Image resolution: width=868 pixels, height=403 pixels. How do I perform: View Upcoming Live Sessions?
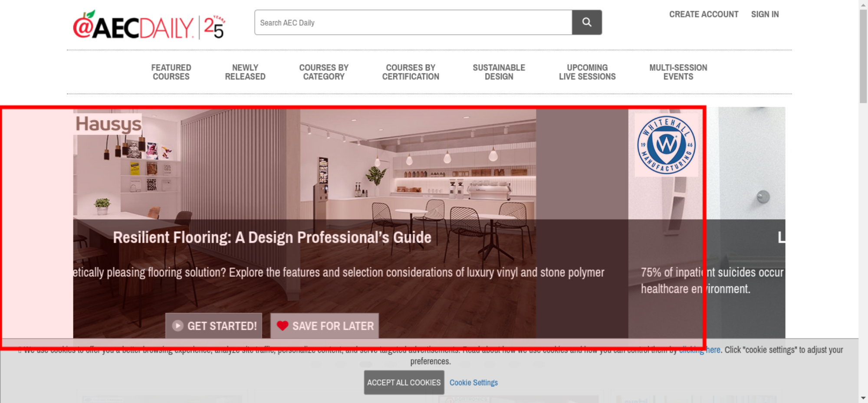[x=587, y=72]
